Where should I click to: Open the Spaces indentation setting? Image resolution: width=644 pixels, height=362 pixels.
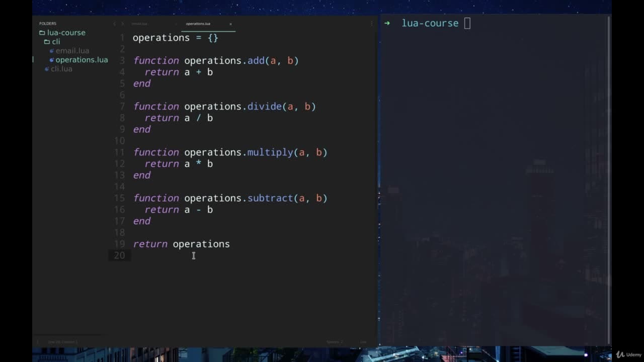click(335, 342)
